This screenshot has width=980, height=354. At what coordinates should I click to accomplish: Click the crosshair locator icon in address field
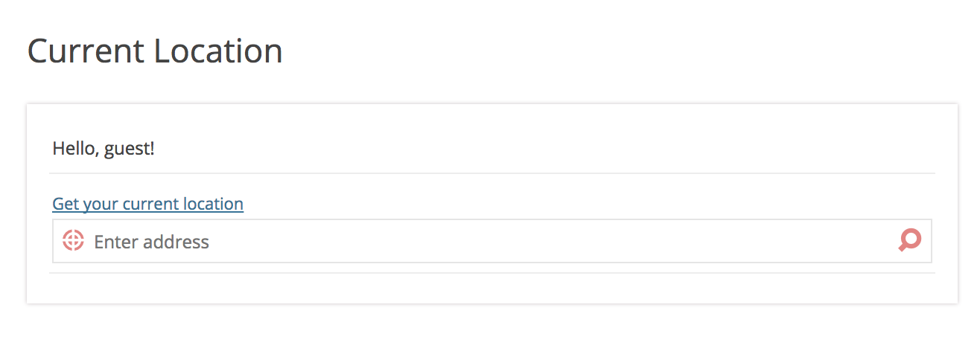(73, 240)
